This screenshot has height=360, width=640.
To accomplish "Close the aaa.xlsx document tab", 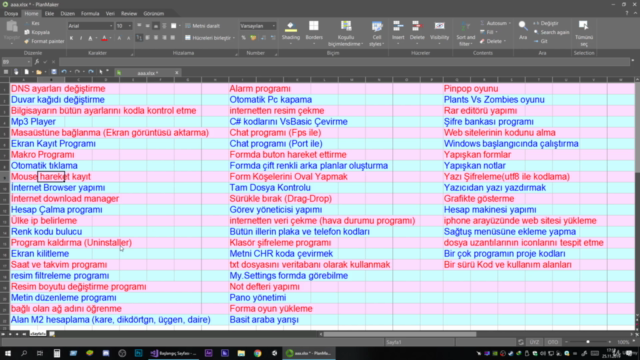I will (177, 73).
